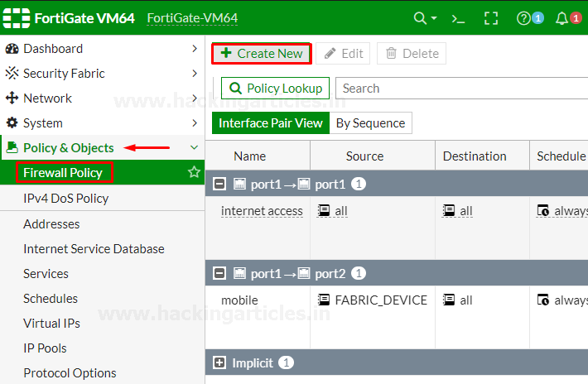Click the Delete button
588x384 pixels.
coord(412,54)
